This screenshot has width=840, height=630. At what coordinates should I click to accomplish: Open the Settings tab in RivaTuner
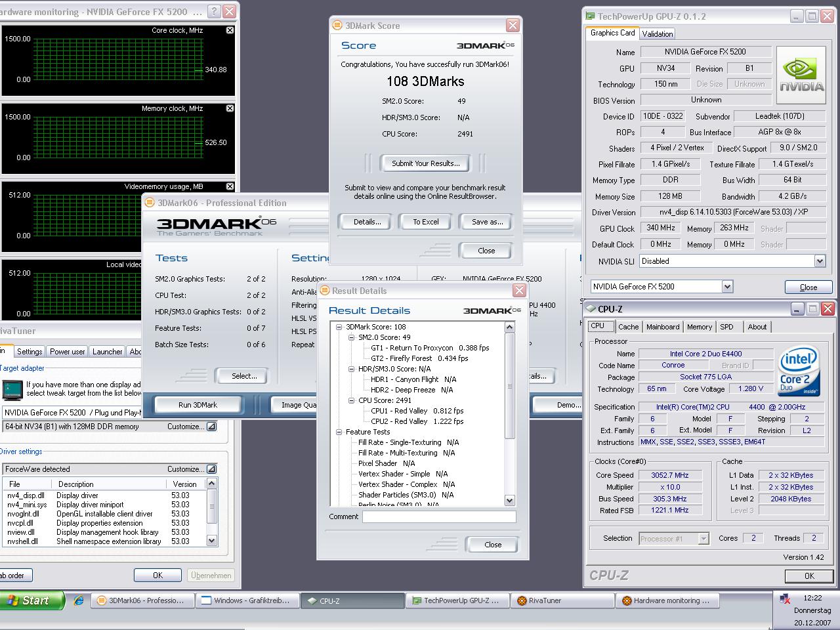[x=30, y=352]
